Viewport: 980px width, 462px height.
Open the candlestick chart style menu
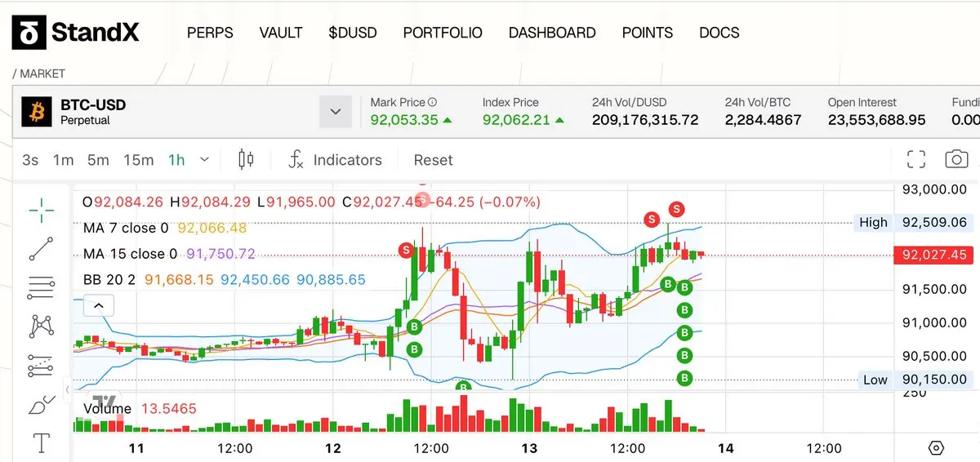point(246,159)
